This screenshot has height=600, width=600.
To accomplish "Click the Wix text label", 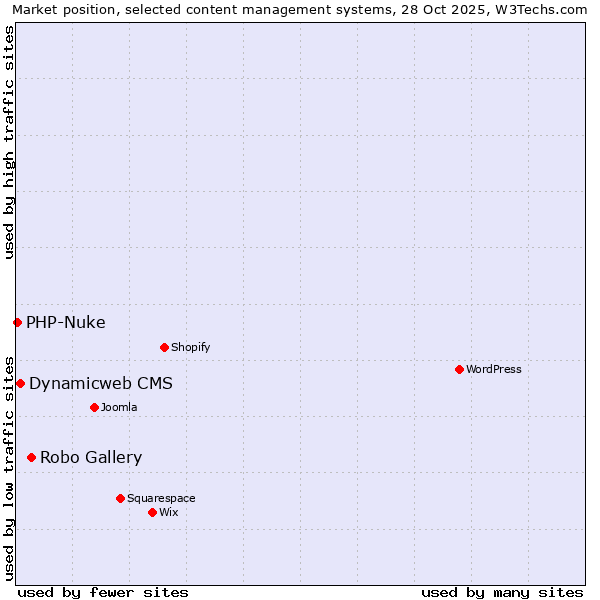I will [169, 512].
